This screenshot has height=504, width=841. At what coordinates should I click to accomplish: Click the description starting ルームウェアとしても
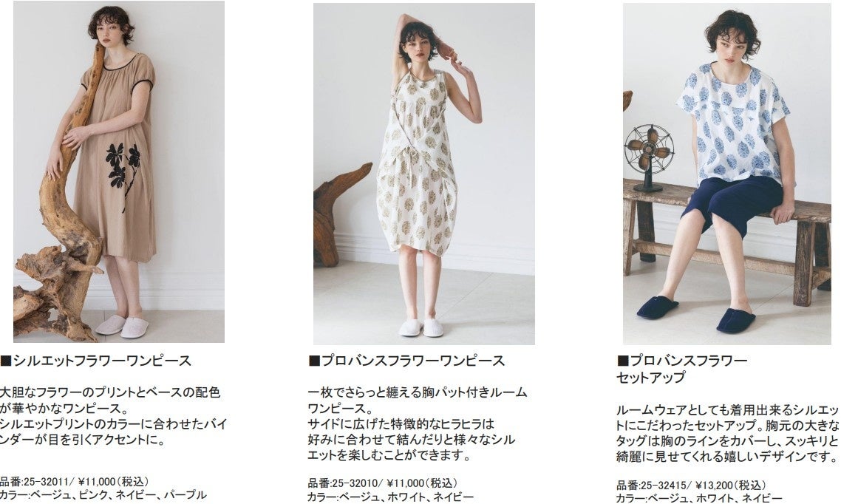[728, 433]
